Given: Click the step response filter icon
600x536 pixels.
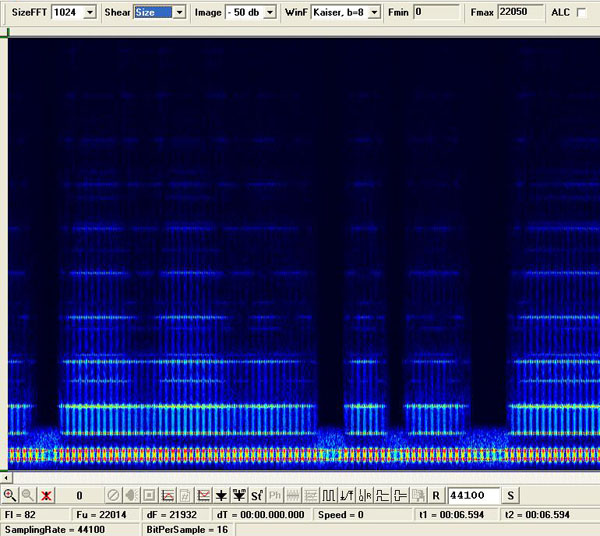Looking at the screenshot, I should point(382,495).
